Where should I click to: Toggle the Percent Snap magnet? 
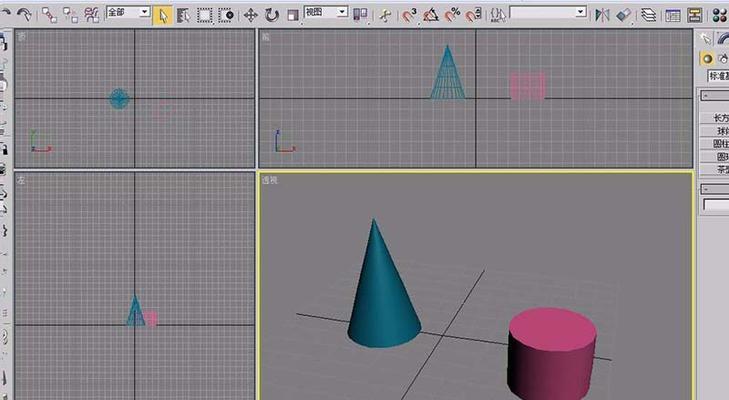click(x=452, y=15)
